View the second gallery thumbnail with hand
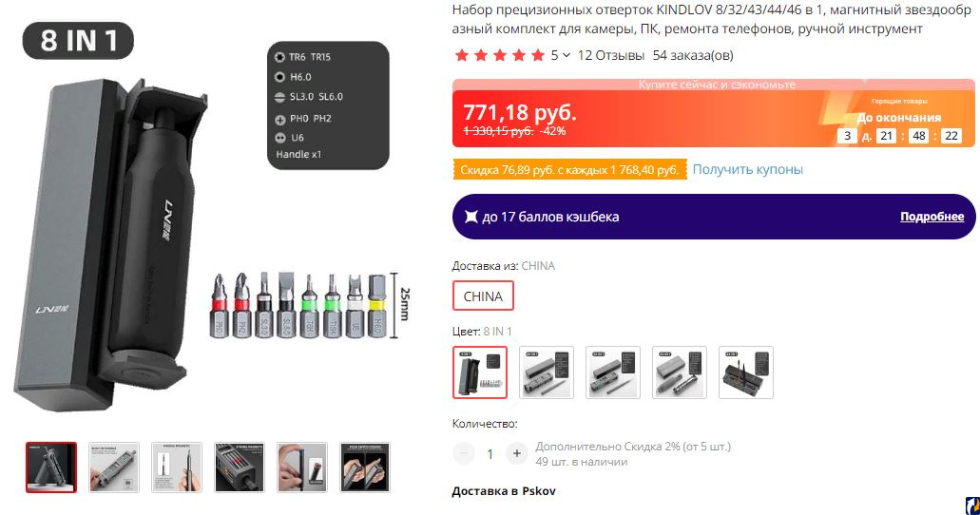 114,467
